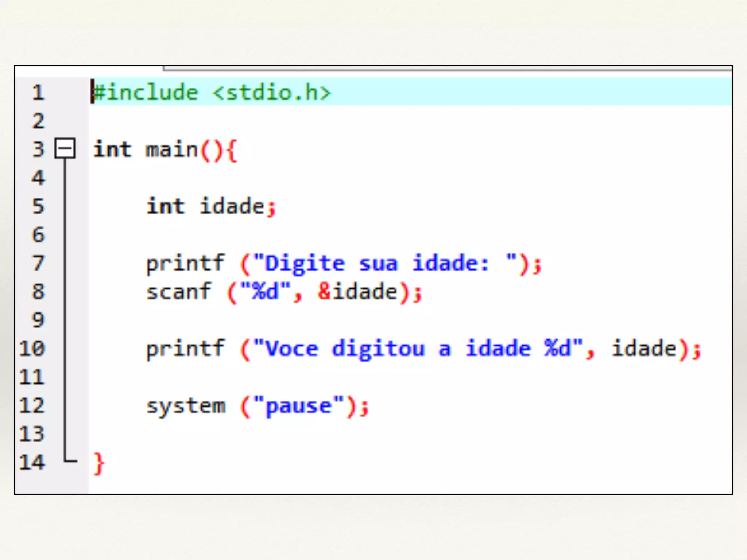This screenshot has height=560, width=747.
Task: Click line number 7 in gutter
Action: [38, 263]
